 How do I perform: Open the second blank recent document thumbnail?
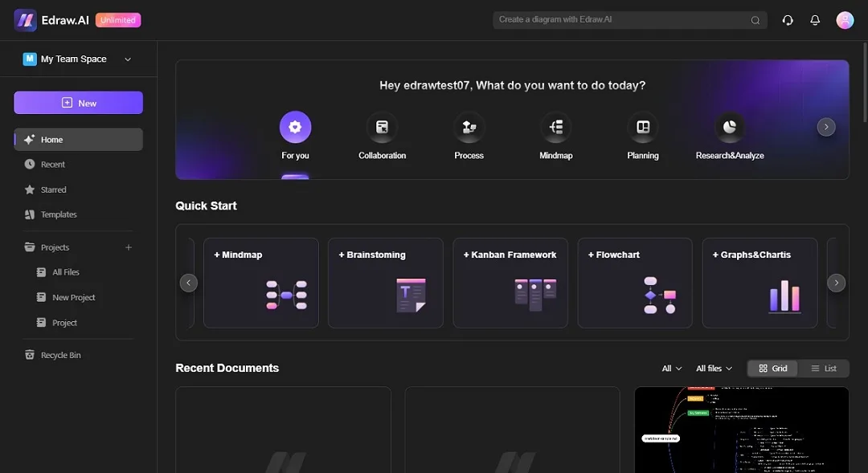[512, 430]
